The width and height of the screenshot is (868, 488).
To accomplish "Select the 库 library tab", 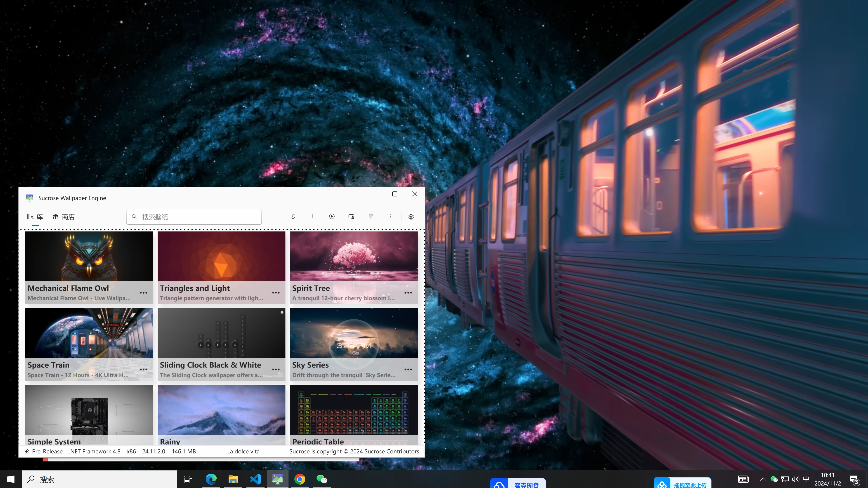I will tap(35, 217).
